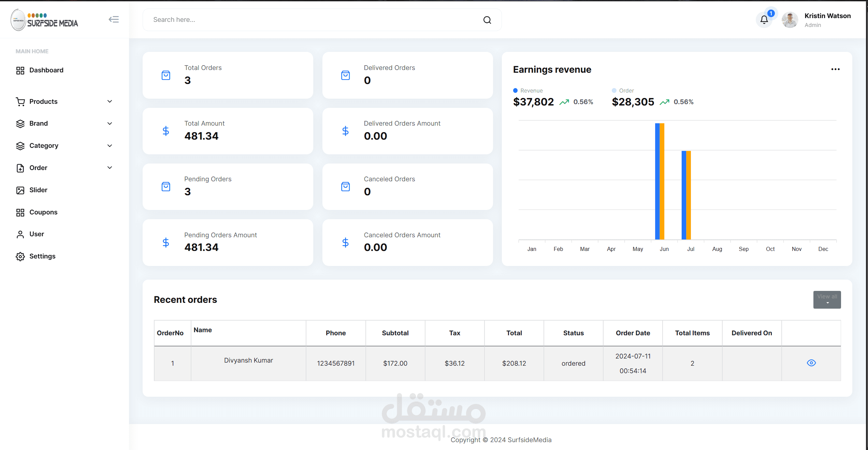
Task: Select the Slider icon in the sidebar
Action: tap(20, 190)
